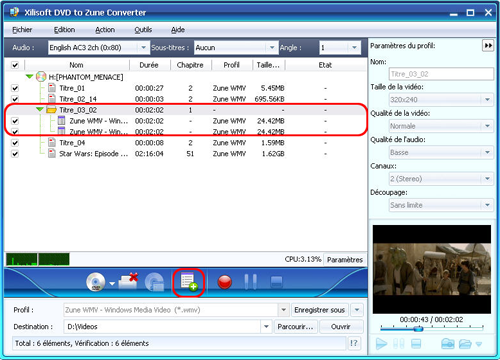Click the DVD info disc icon
The width and height of the screenshot is (500, 360).
pos(154,282)
